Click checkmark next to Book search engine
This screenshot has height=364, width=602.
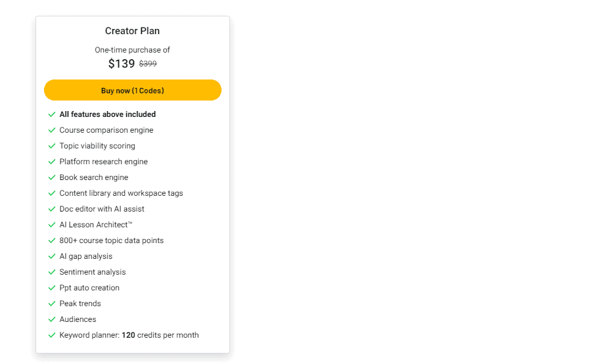coord(52,177)
